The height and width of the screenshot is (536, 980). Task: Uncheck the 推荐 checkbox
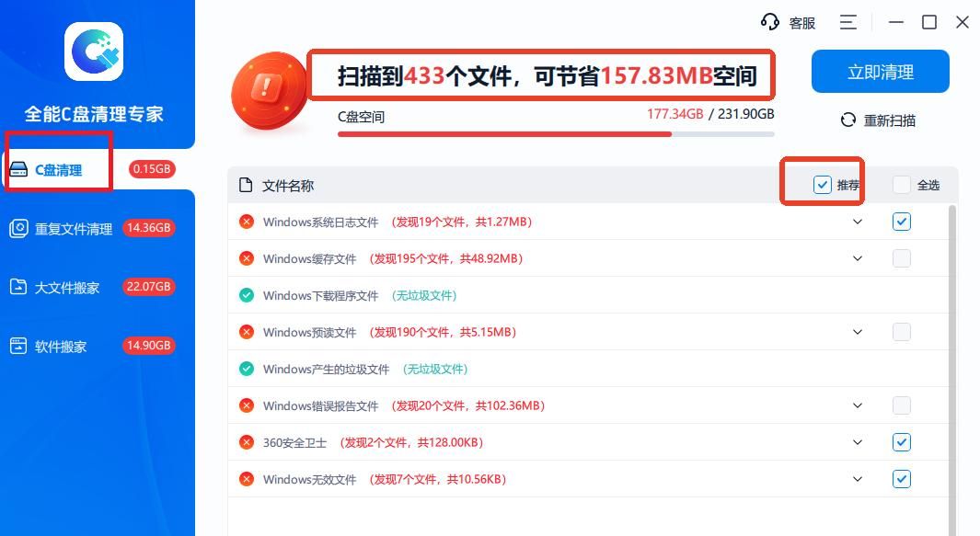(x=821, y=185)
